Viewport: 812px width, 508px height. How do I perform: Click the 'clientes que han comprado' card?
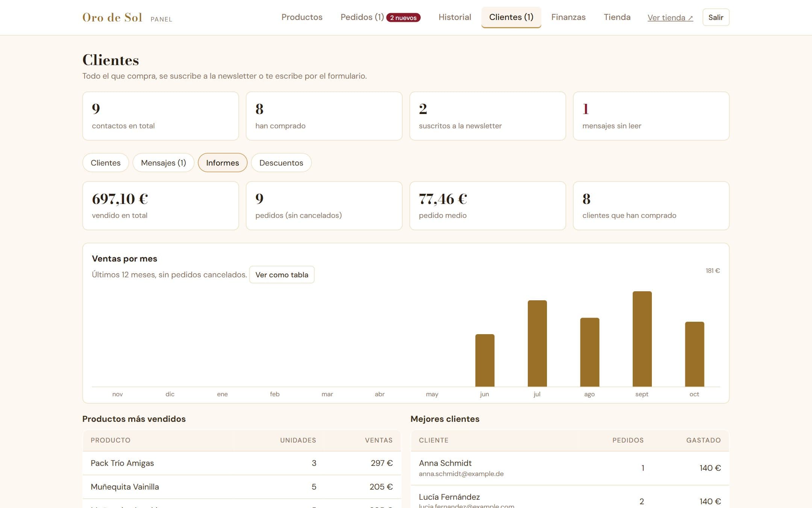pos(651,205)
